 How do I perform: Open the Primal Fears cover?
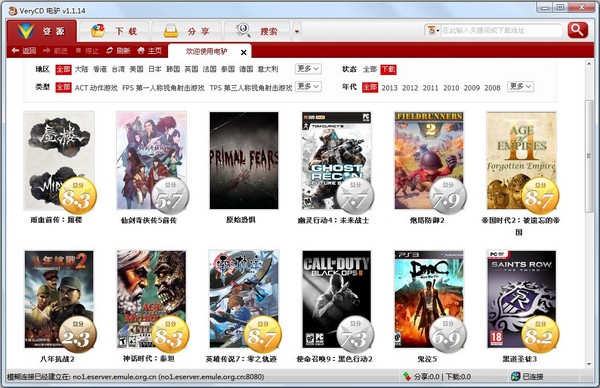[244, 160]
